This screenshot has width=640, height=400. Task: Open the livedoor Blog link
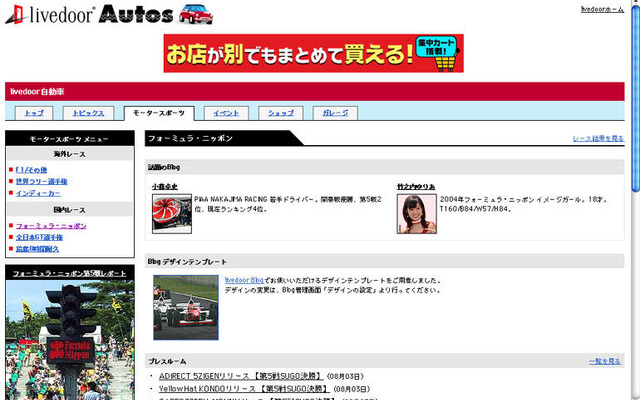point(244,280)
